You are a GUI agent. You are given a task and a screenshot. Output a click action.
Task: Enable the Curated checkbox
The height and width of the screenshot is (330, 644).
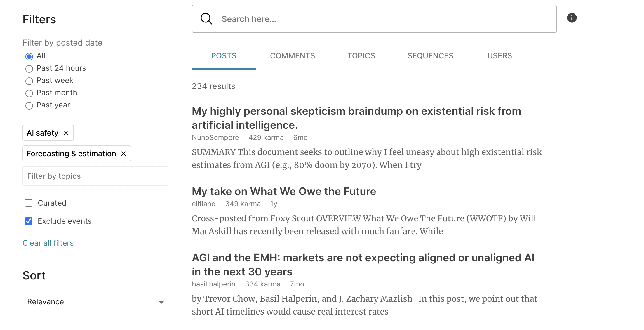pos(29,203)
